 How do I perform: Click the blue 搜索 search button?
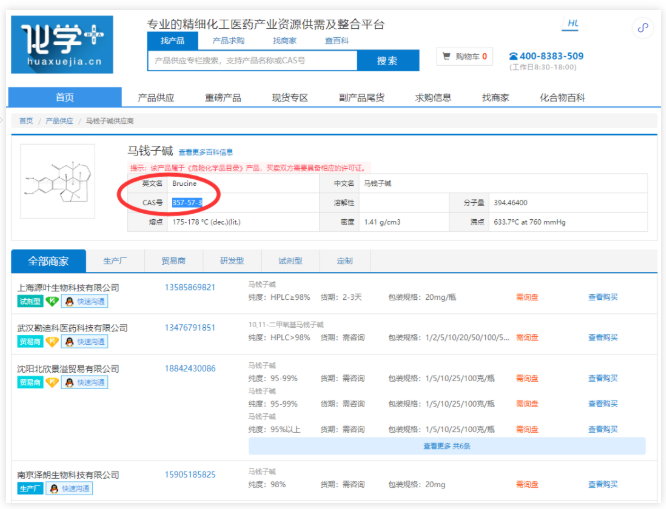388,61
